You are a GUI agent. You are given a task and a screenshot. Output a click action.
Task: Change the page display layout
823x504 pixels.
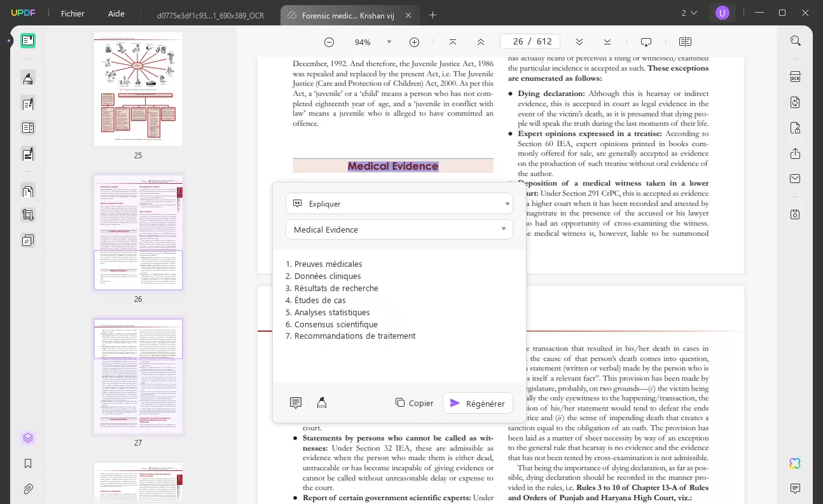[x=685, y=42]
